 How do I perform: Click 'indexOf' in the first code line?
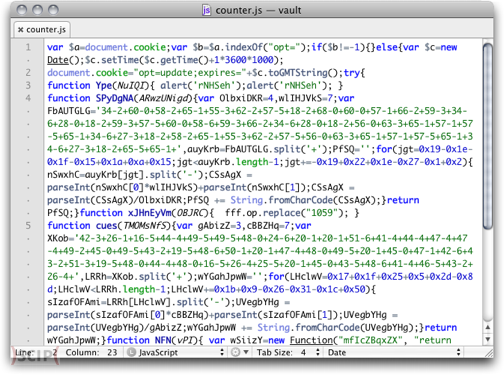pos(244,47)
